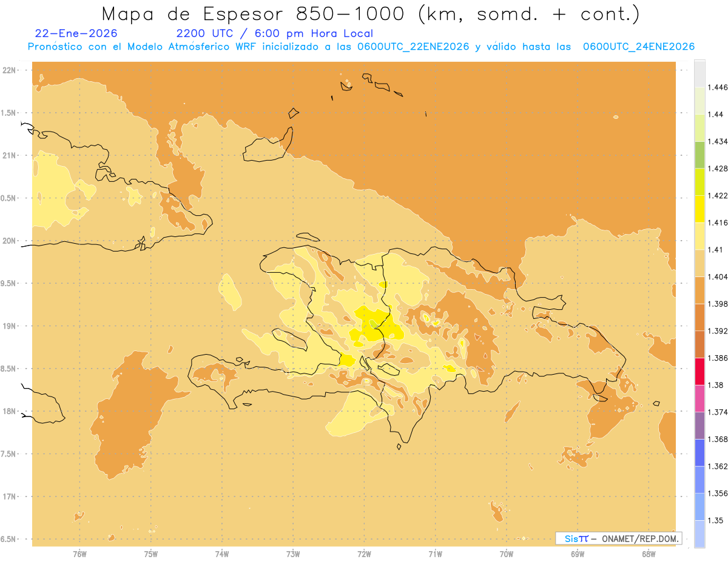Pick the gray swatch at the top of the color scale

pos(699,73)
